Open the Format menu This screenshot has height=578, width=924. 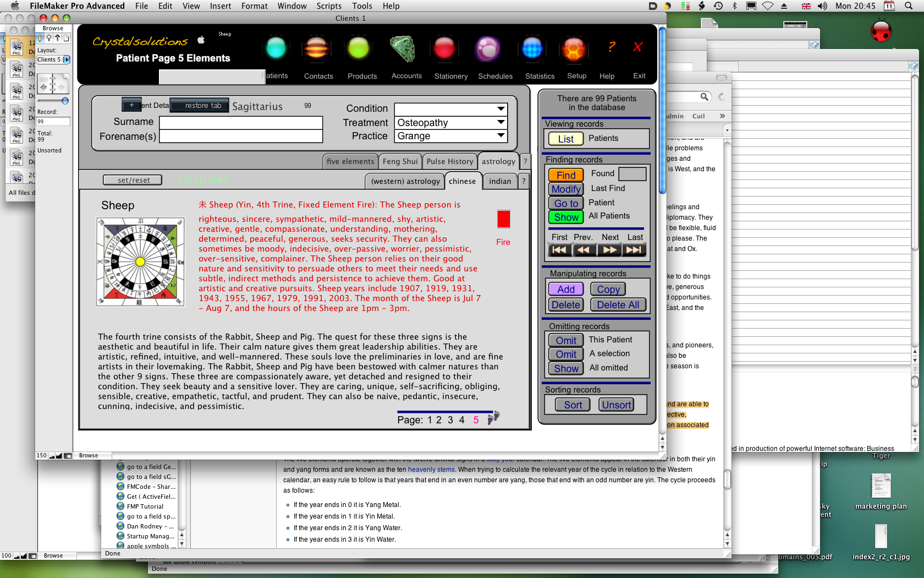[254, 6]
